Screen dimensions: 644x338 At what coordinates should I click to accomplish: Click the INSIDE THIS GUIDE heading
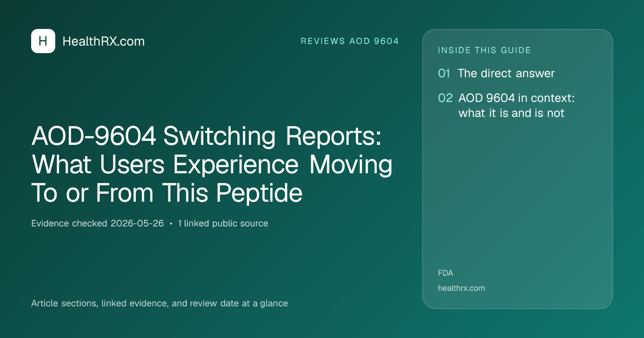click(x=485, y=50)
